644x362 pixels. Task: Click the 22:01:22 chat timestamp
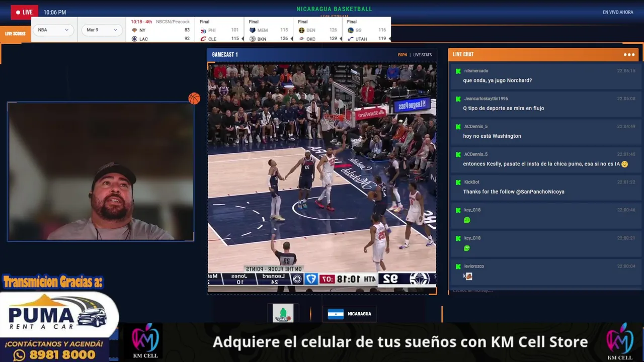pyautogui.click(x=626, y=183)
